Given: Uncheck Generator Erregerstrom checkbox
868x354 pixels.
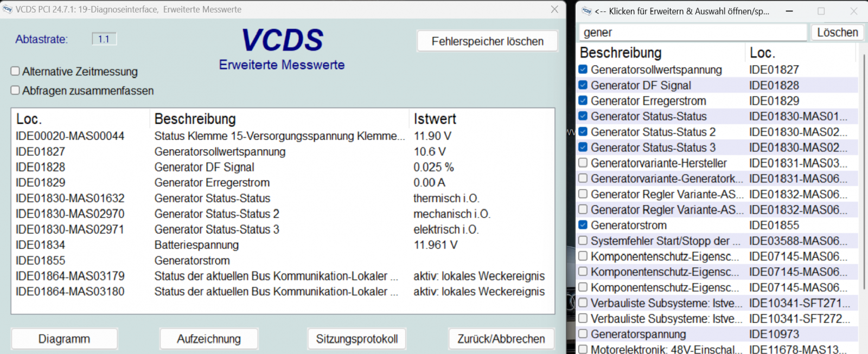Looking at the screenshot, I should (x=583, y=100).
